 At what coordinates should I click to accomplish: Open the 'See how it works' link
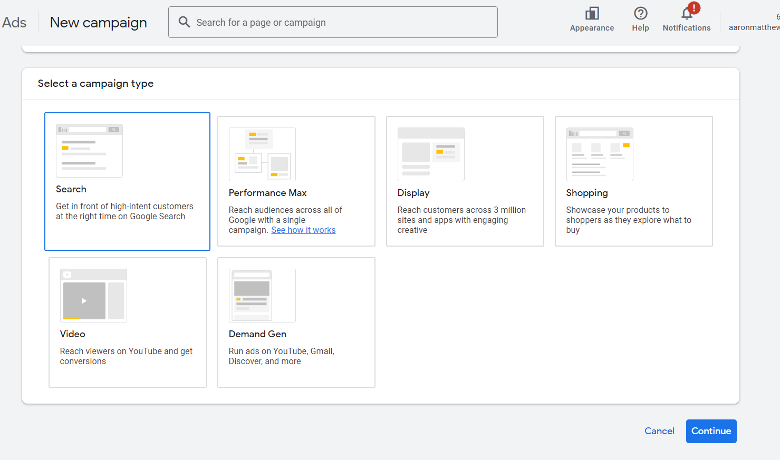point(303,230)
